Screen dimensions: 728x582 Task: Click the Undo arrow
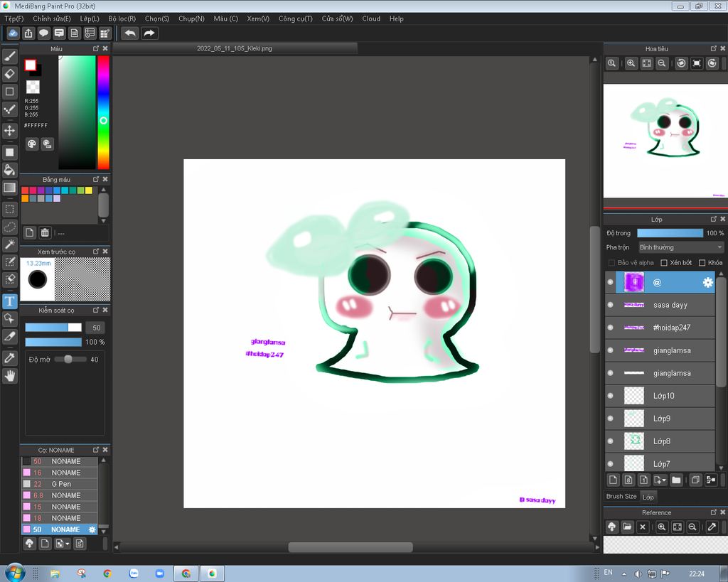click(130, 33)
